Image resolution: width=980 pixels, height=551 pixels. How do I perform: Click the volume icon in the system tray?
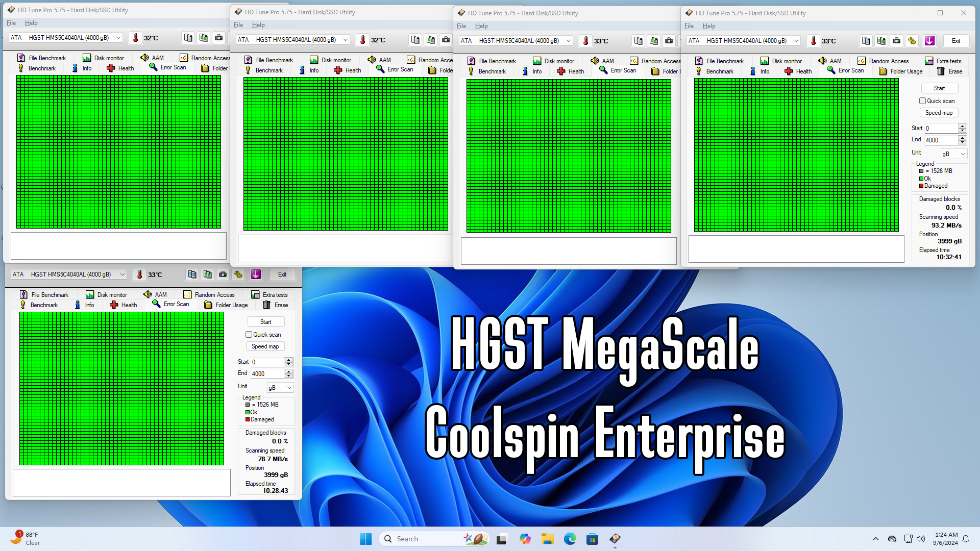(x=921, y=538)
